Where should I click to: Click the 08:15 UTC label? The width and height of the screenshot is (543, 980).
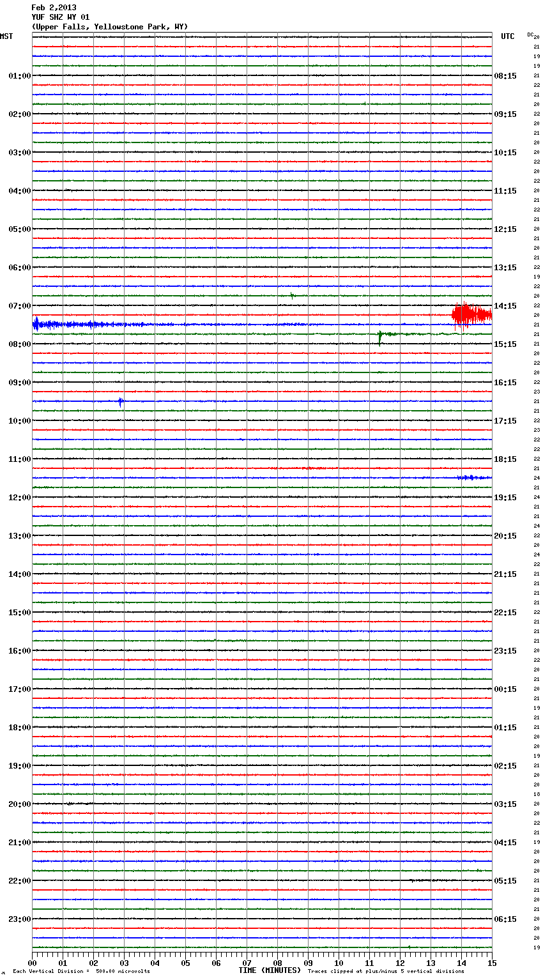[x=505, y=76]
